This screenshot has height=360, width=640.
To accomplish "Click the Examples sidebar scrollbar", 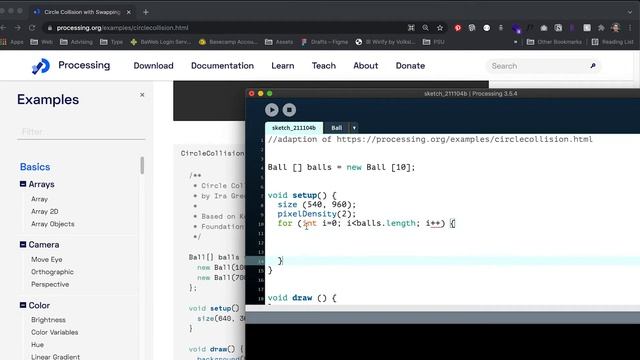I will 142,165.
